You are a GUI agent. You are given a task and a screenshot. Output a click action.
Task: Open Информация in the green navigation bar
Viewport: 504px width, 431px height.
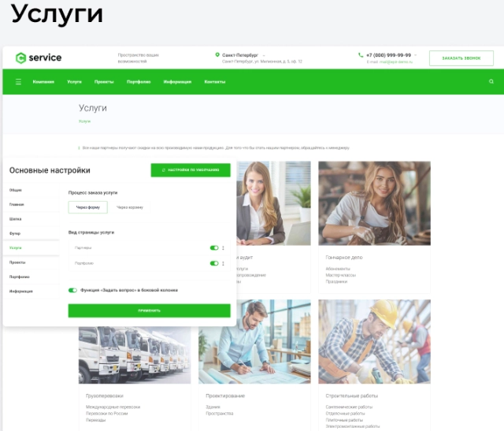click(x=177, y=82)
